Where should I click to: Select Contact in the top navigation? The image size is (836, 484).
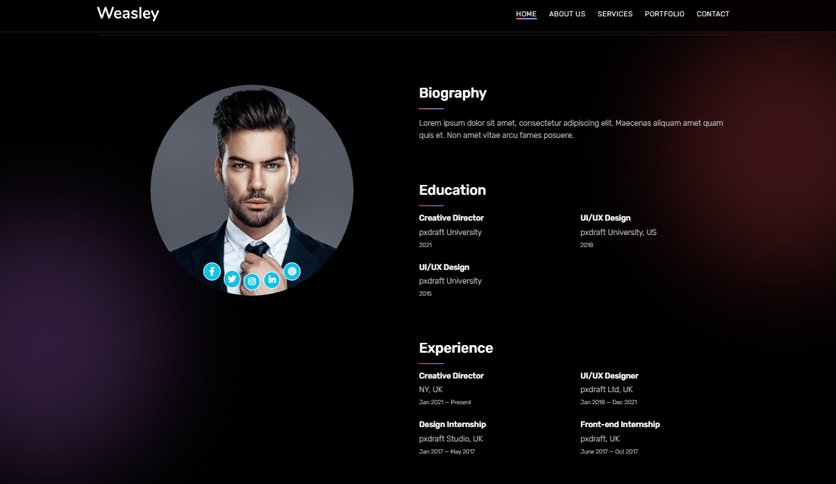[713, 14]
